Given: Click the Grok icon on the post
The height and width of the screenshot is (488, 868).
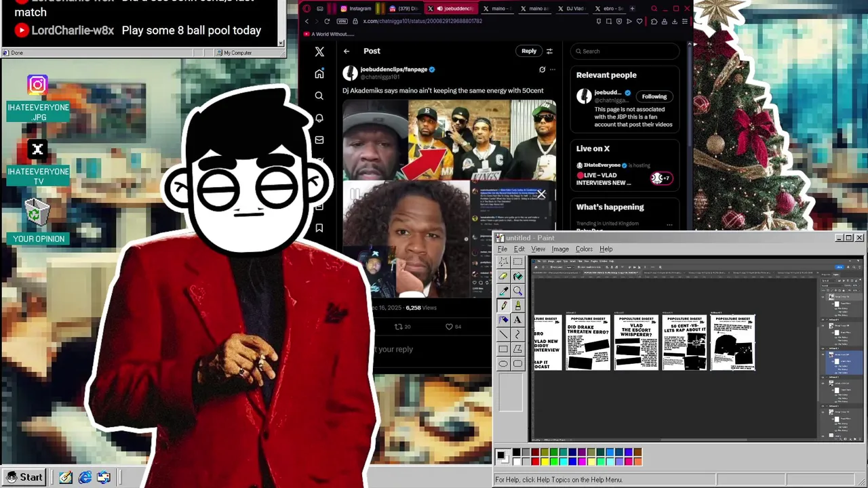Looking at the screenshot, I should (x=542, y=69).
